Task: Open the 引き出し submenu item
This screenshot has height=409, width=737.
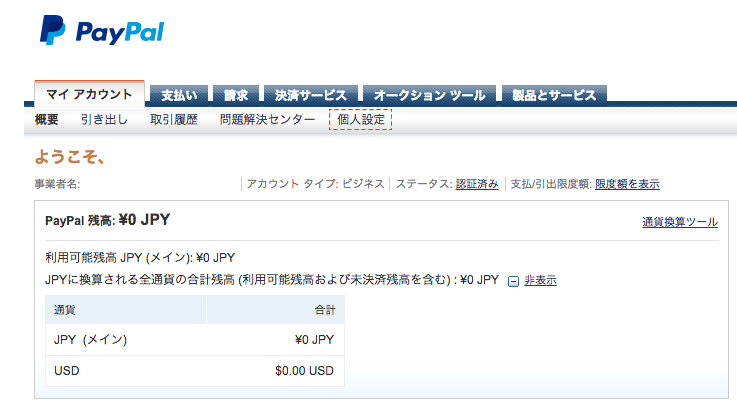Action: [x=104, y=119]
